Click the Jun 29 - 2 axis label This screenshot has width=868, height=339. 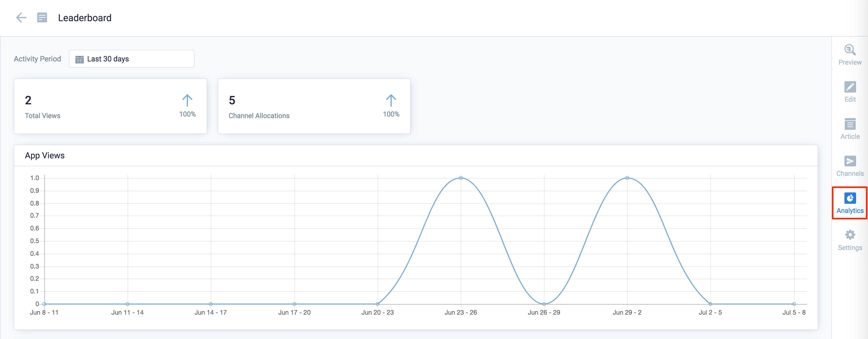tap(627, 312)
